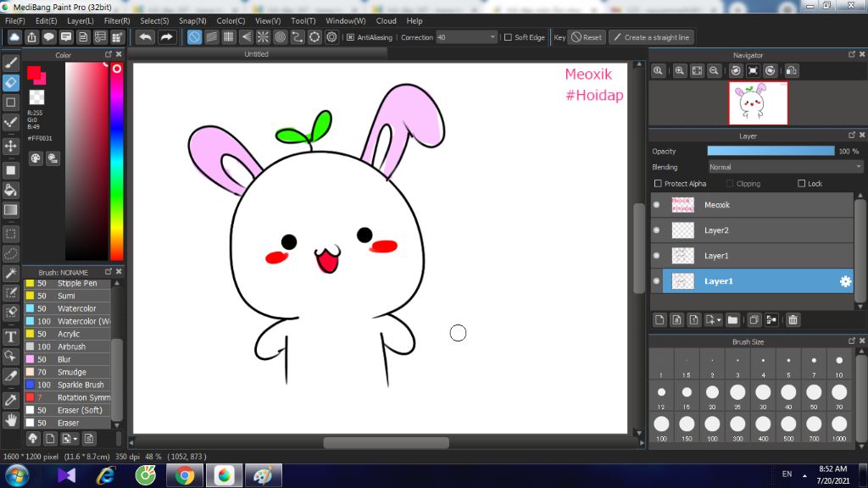Open the Blending mode dropdown
This screenshot has height=488, width=868.
pos(785,167)
